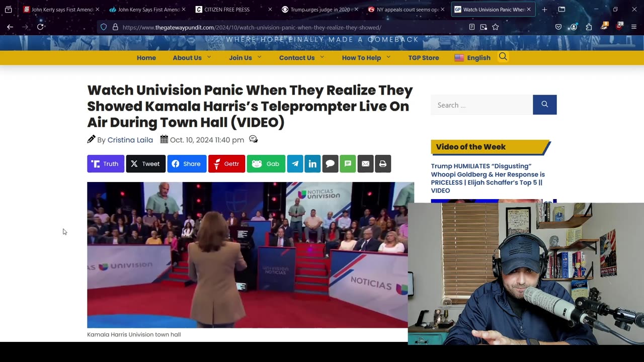644x362 pixels.
Task: Open Trump HUMILIATES Whoopi Goldberg video link
Action: pos(488,178)
